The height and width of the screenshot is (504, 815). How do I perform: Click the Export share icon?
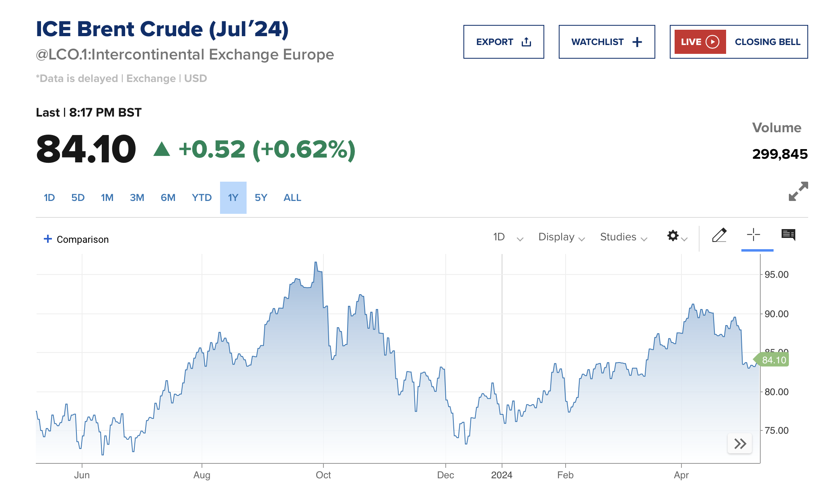526,42
